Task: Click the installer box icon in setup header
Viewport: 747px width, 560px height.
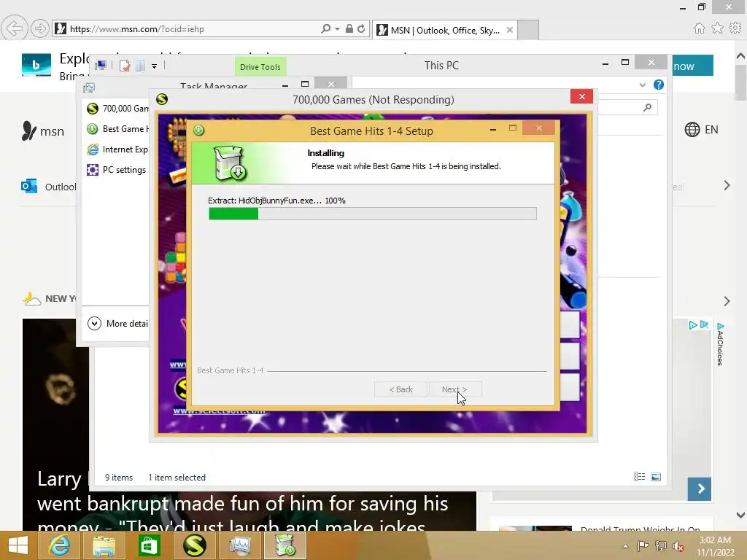Action: point(230,163)
